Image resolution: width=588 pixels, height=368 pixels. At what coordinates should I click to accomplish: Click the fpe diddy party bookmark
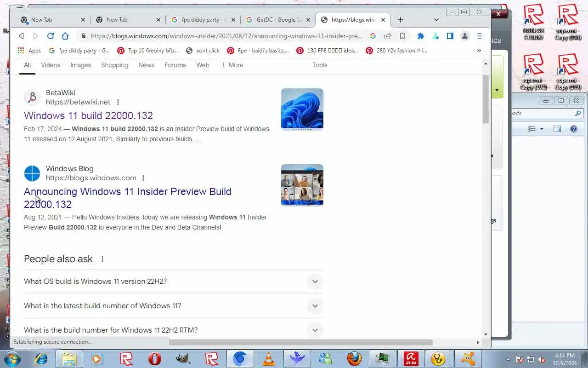click(x=79, y=51)
